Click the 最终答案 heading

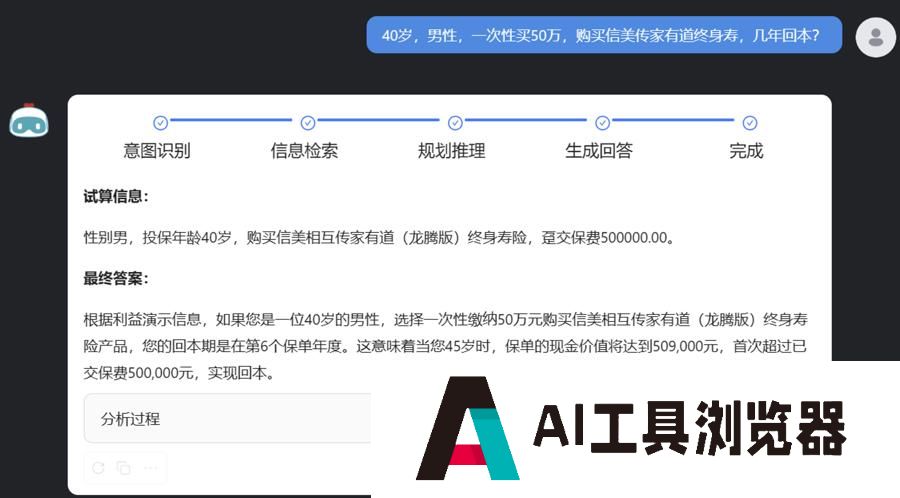pos(116,279)
